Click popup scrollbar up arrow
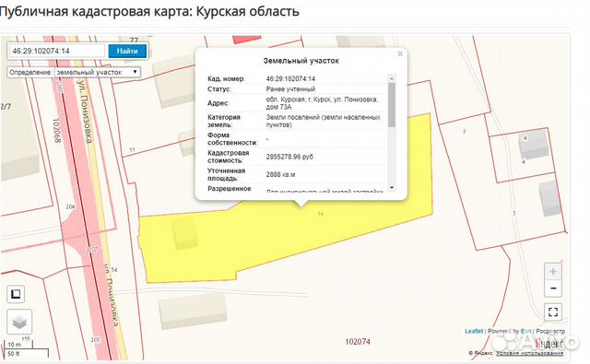The width and height of the screenshot is (590, 364). (391, 78)
